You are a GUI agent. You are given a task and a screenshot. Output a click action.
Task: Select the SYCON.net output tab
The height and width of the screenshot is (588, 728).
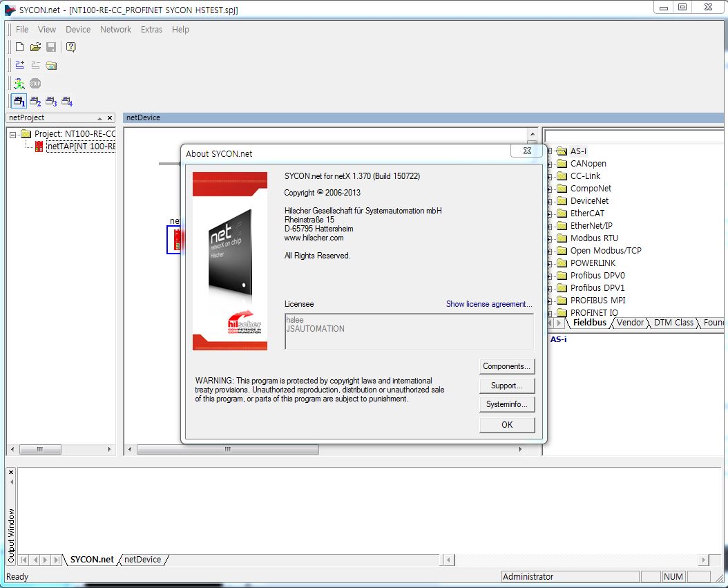(92, 560)
